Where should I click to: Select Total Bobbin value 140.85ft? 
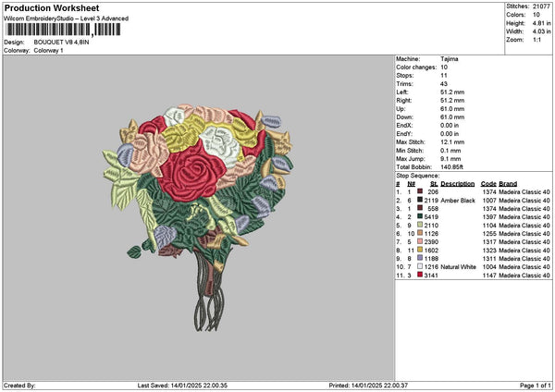click(452, 167)
